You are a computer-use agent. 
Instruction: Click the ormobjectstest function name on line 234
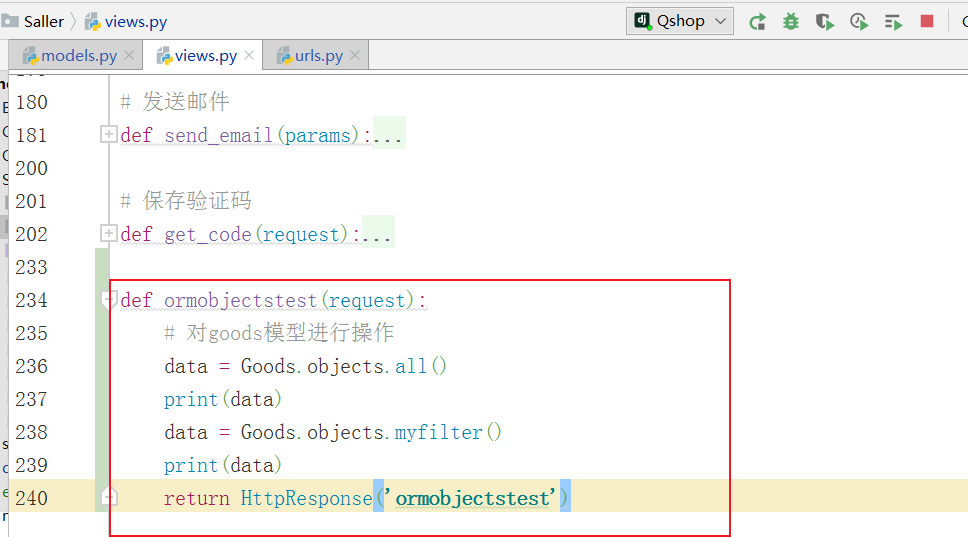pyautogui.click(x=241, y=301)
